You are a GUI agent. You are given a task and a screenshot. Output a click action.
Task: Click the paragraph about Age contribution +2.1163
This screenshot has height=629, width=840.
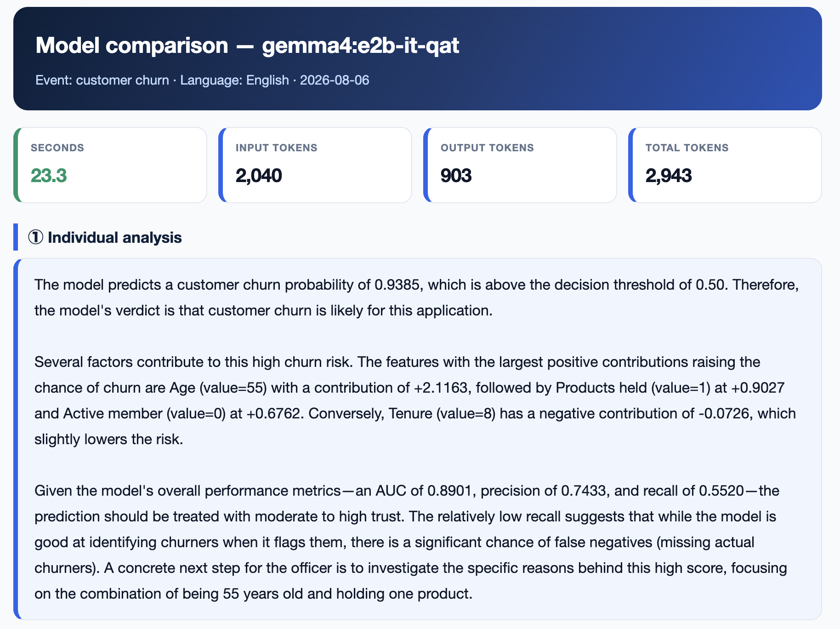415,400
